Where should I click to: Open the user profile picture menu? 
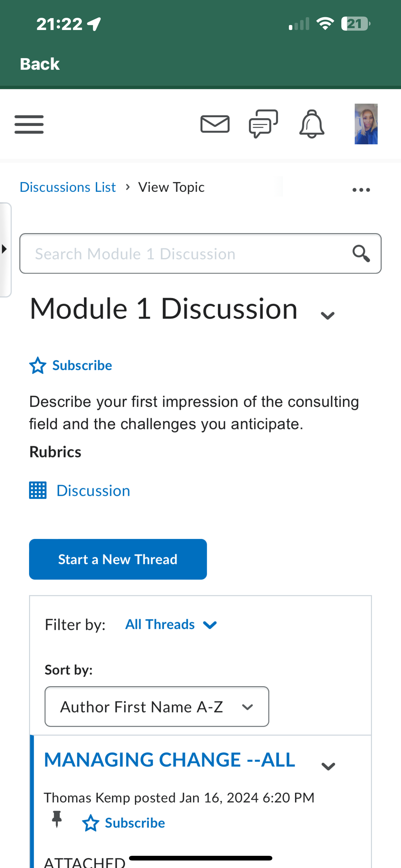tap(366, 124)
